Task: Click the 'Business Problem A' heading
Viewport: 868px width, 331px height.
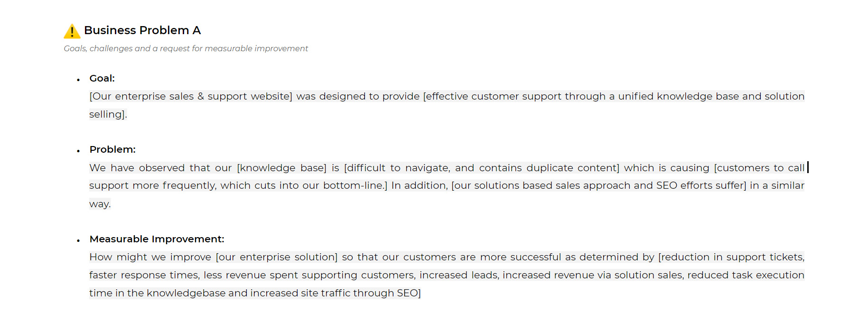Action: point(142,30)
